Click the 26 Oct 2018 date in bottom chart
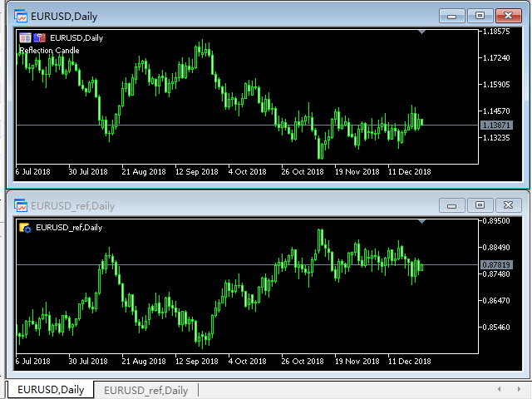The width and height of the screenshot is (532, 399). coord(302,362)
